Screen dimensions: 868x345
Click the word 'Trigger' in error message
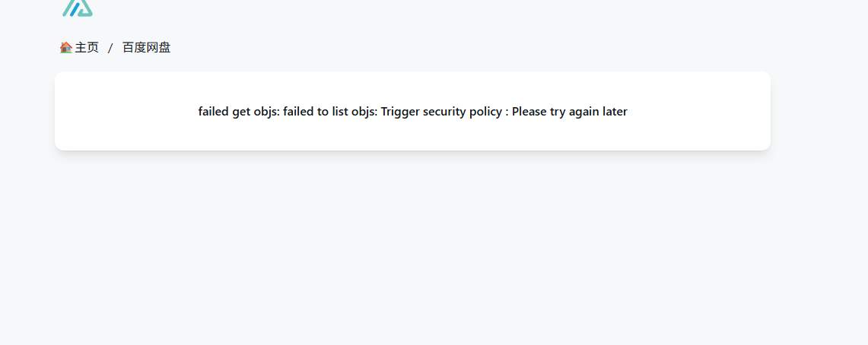tap(400, 112)
